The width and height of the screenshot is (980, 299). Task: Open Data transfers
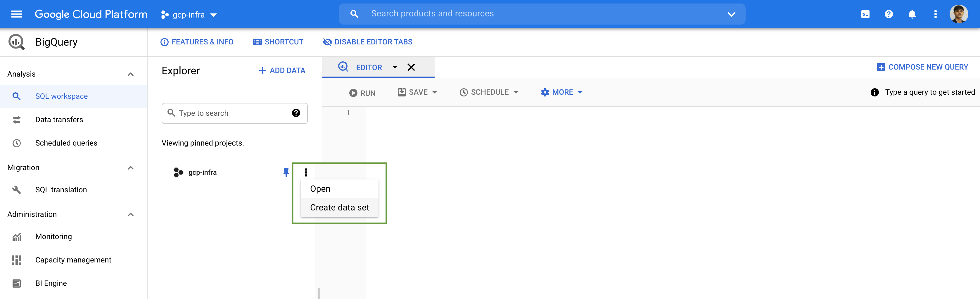(59, 120)
